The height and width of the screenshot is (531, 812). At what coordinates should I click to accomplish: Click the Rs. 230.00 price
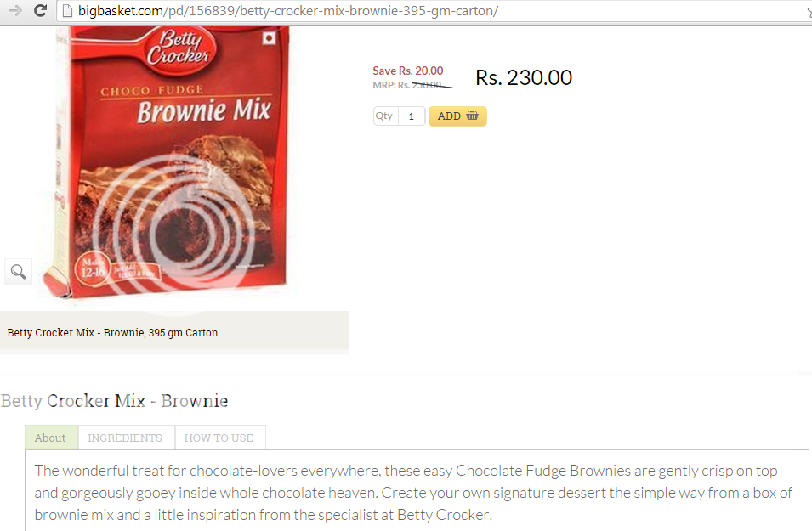[x=524, y=77]
